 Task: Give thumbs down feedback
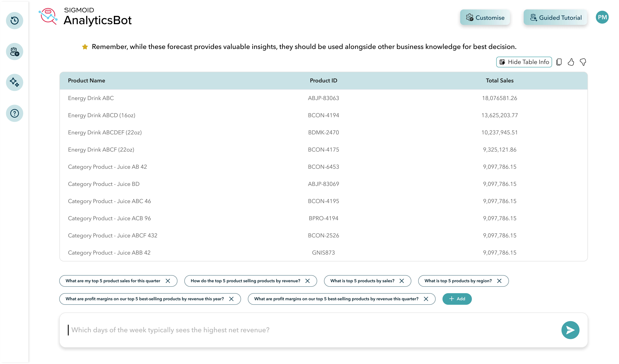pyautogui.click(x=583, y=62)
